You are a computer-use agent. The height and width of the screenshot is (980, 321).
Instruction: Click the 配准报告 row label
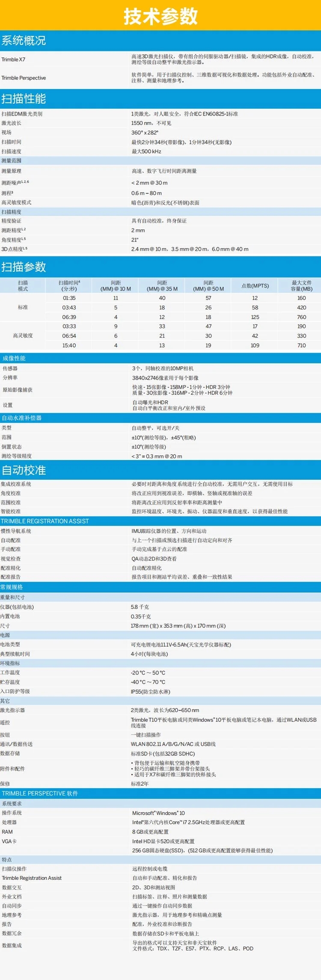[11, 577]
